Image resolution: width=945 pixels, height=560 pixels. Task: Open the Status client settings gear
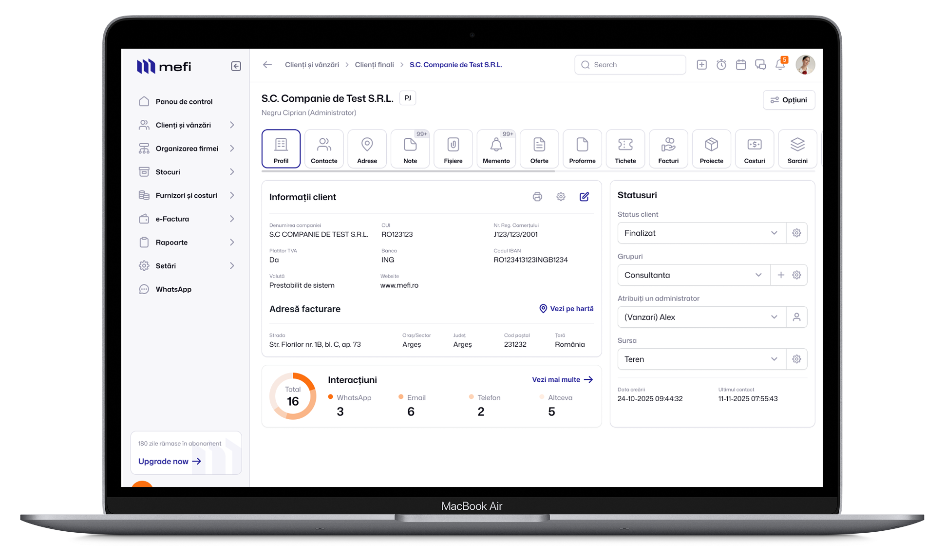pyautogui.click(x=796, y=233)
